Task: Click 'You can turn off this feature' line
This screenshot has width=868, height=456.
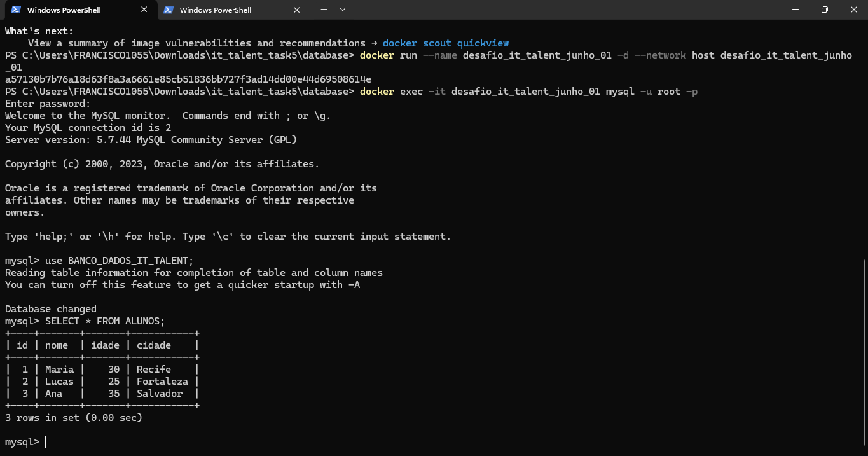Action: click(183, 285)
